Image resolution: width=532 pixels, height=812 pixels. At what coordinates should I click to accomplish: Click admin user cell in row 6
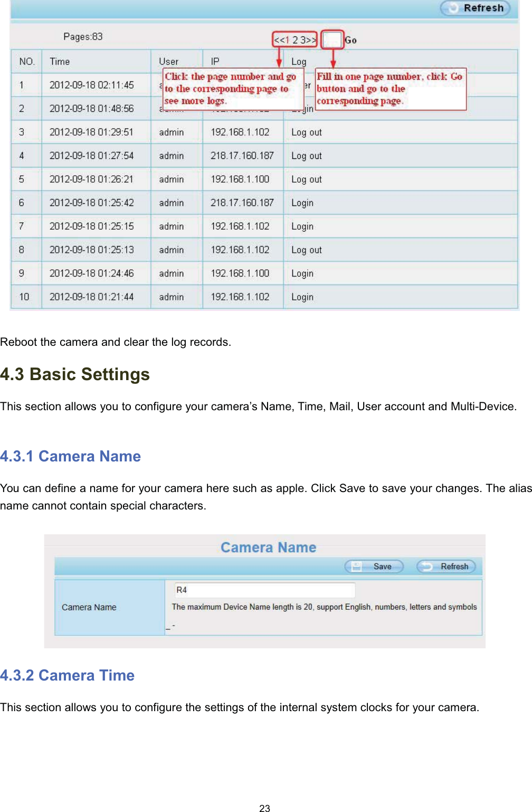172,203
